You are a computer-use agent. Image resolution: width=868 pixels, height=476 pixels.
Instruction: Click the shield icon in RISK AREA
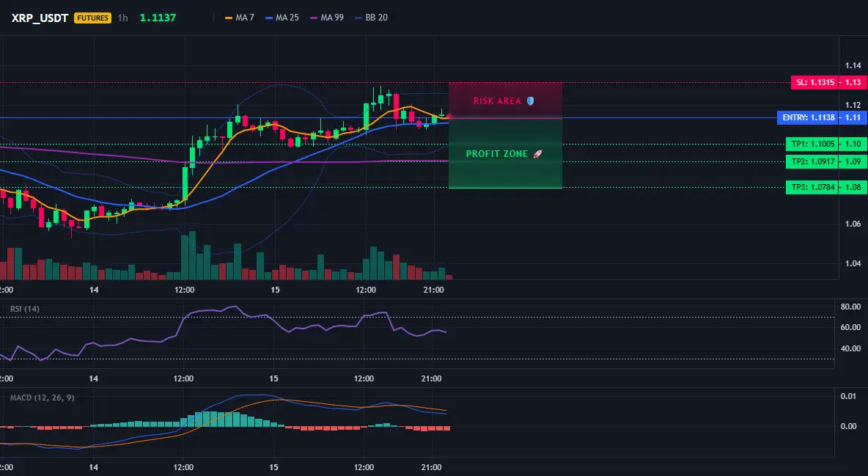pos(530,101)
